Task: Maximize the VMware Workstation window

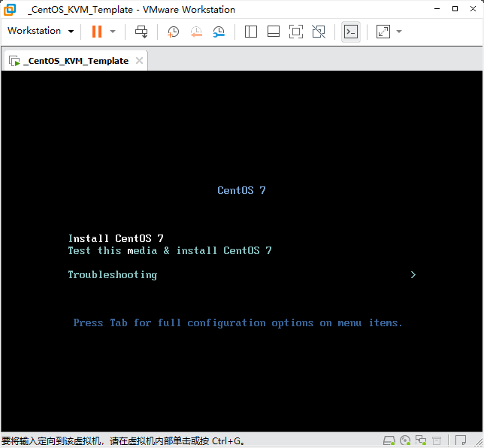Action: coord(455,9)
